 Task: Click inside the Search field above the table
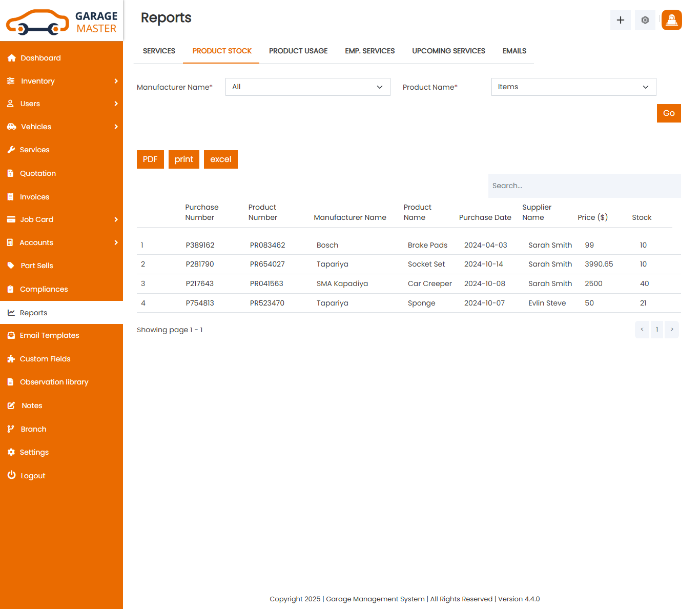pyautogui.click(x=584, y=186)
